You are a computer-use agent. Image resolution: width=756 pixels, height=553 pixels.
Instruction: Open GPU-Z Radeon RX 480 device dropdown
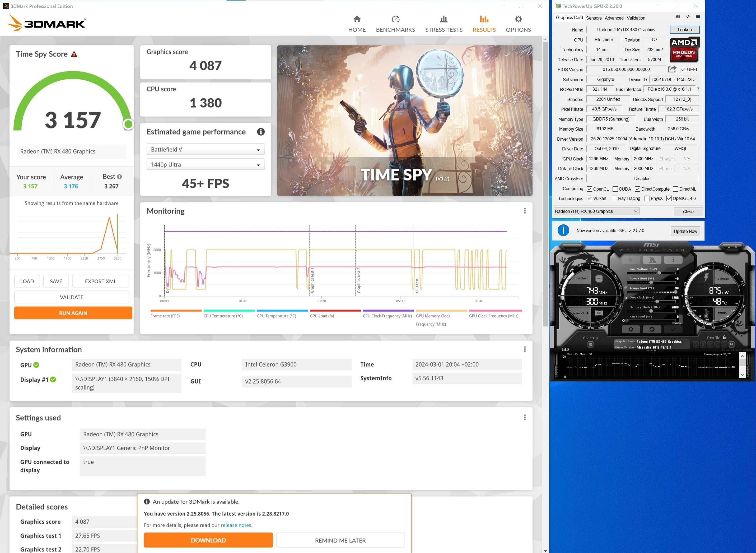click(x=596, y=211)
